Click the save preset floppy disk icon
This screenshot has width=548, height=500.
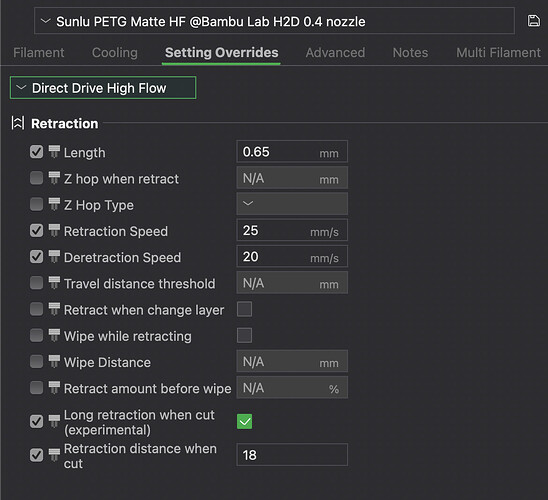tap(533, 21)
